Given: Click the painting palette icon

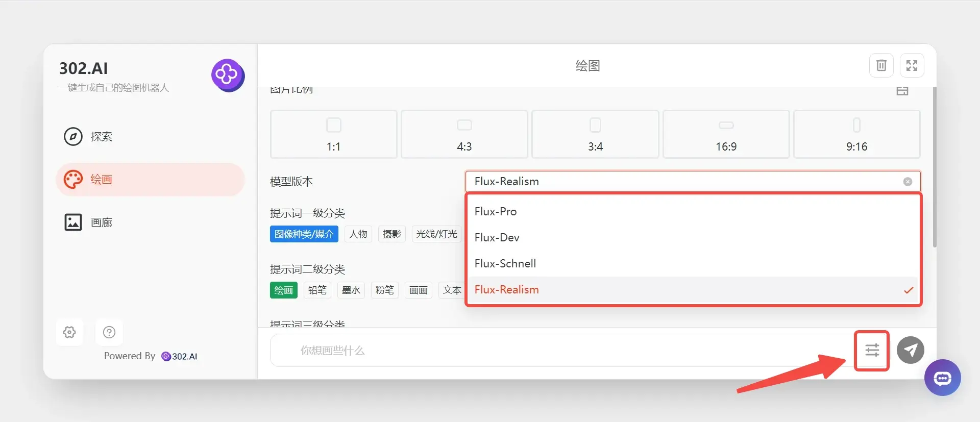Looking at the screenshot, I should pyautogui.click(x=73, y=180).
